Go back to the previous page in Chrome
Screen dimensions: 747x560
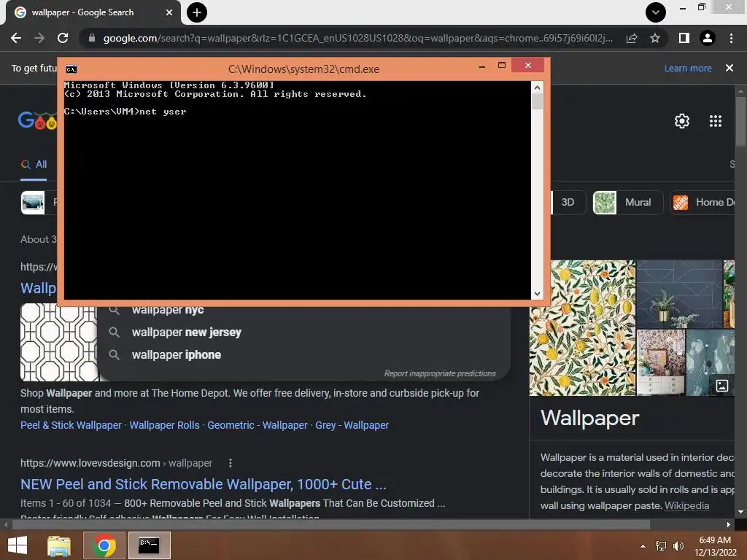pos(16,38)
